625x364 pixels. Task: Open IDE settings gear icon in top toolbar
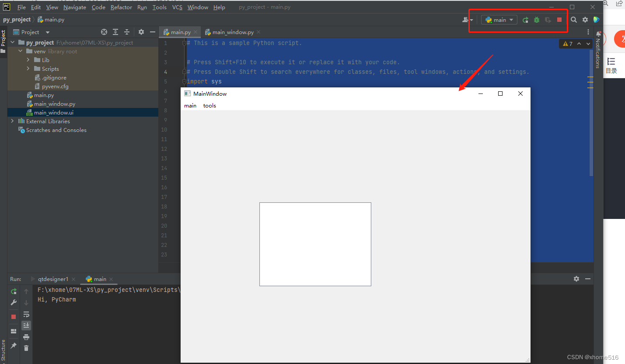coord(585,20)
